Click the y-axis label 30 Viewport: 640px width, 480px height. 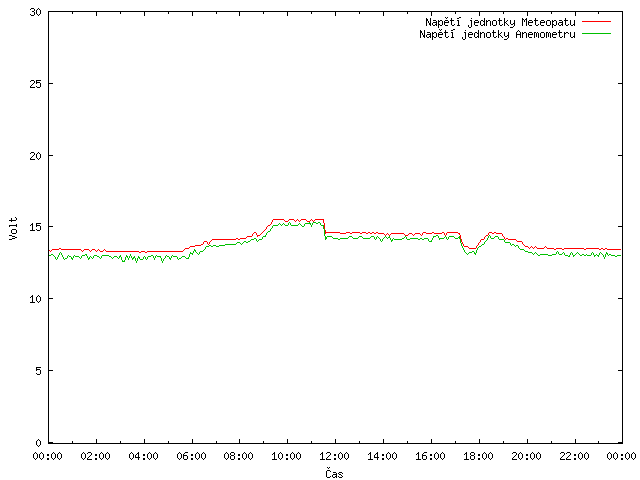[36, 12]
